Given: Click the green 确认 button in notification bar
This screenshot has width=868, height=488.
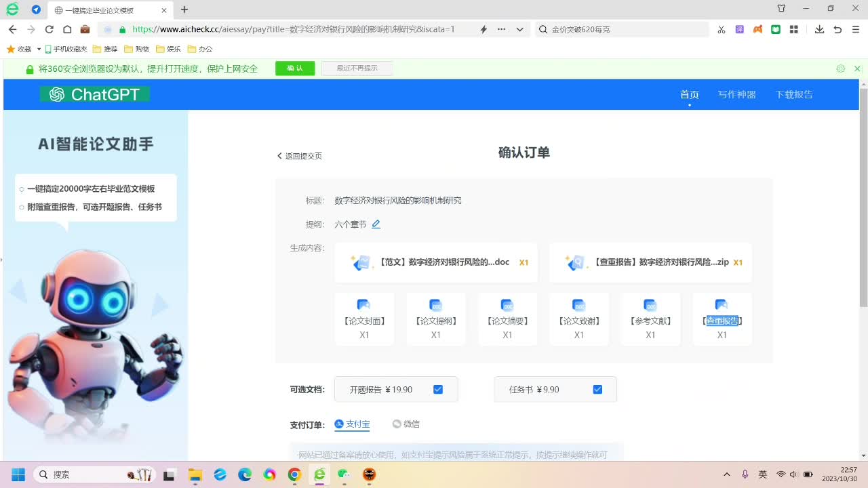Looking at the screenshot, I should tap(295, 68).
